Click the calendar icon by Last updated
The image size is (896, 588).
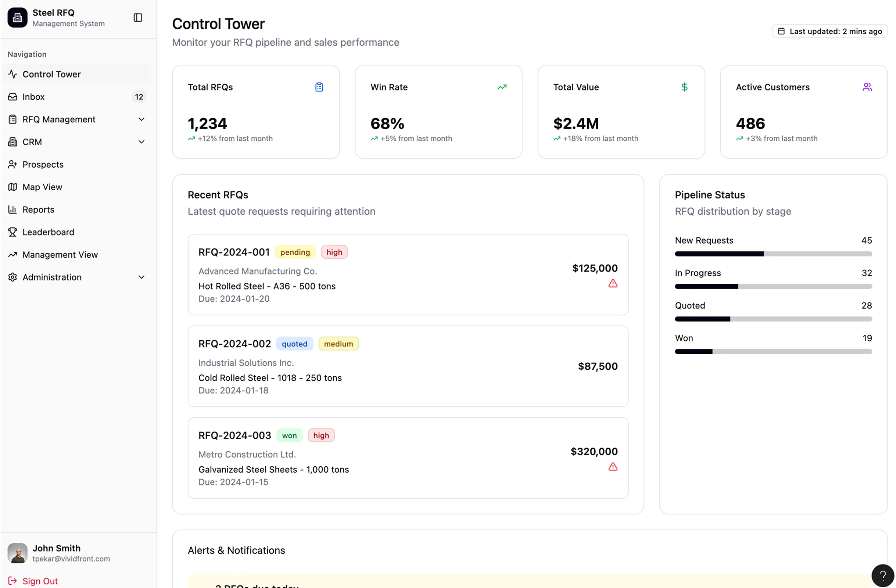point(781,31)
